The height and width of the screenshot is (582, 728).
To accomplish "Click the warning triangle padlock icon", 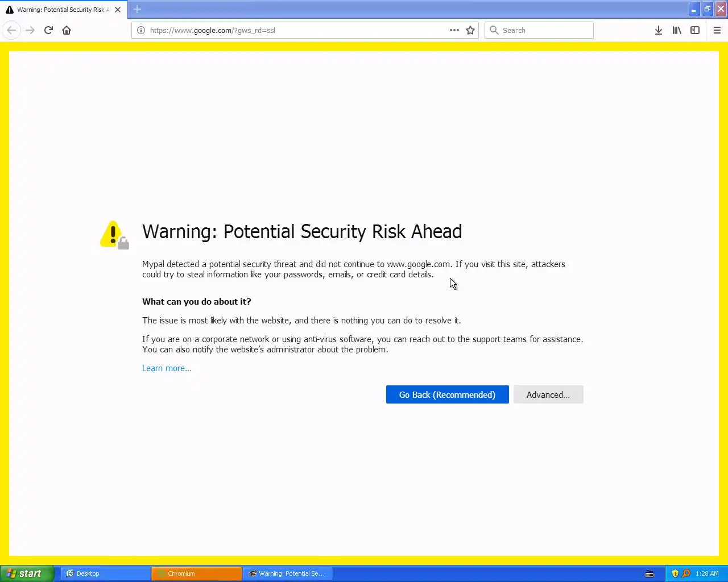I will 114,235.
